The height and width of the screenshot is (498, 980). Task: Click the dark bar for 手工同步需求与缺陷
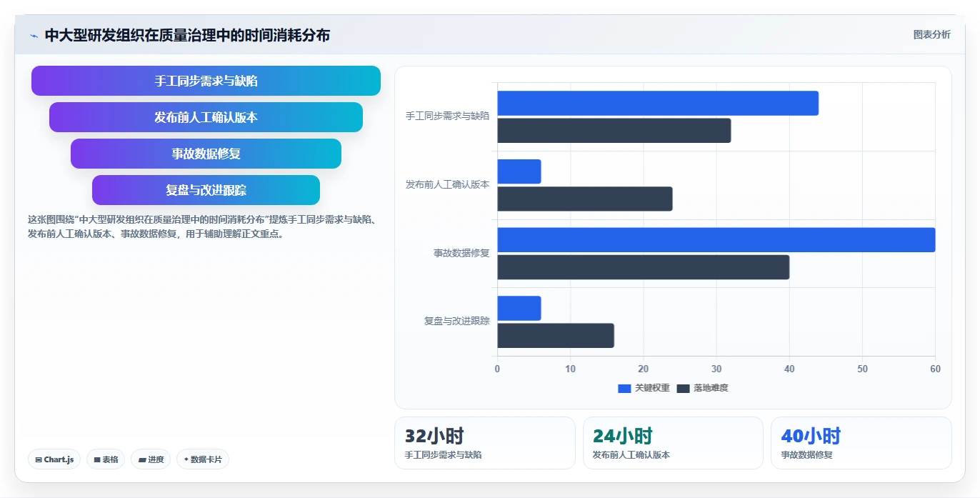tap(614, 131)
